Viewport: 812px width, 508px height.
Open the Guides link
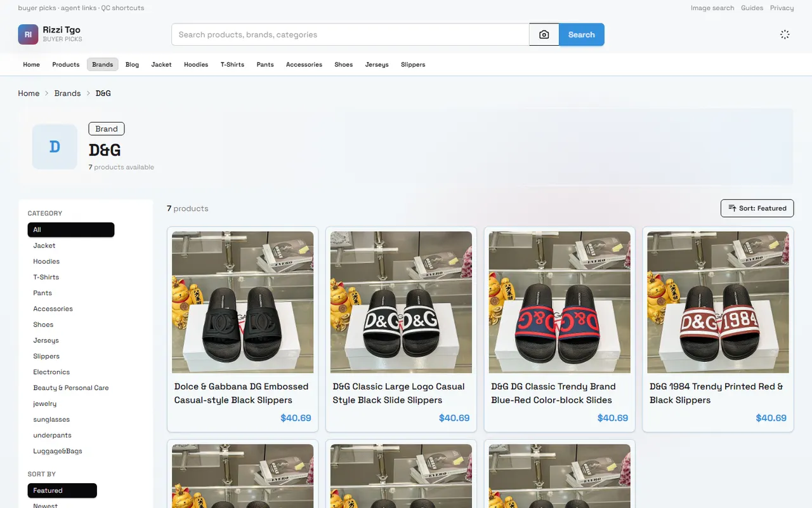(752, 8)
